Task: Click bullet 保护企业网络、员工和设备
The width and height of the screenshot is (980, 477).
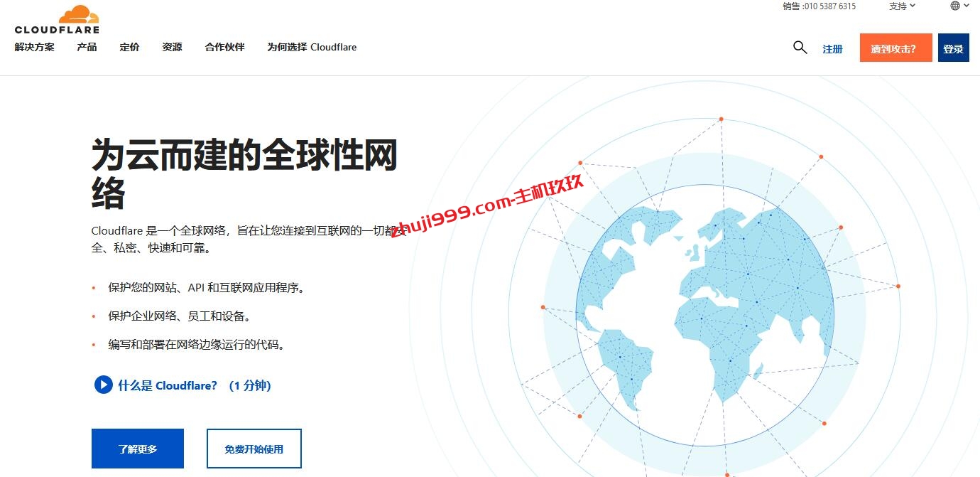Action: tap(179, 316)
